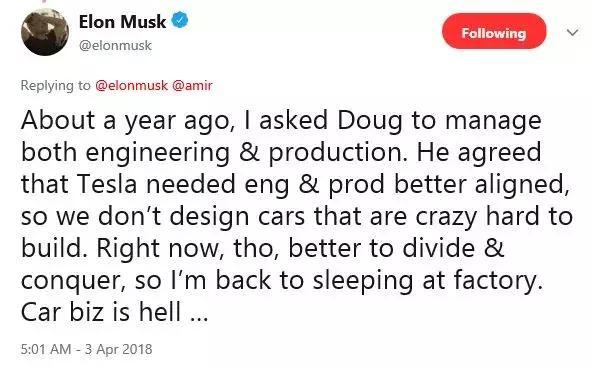Open Elon Musk's round profile avatar

[x=45, y=32]
